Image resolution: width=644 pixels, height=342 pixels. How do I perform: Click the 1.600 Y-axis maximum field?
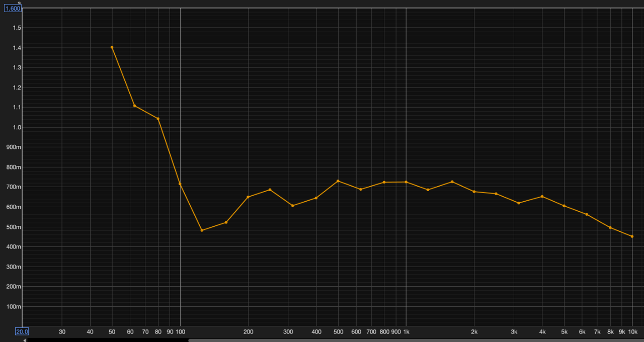point(13,9)
